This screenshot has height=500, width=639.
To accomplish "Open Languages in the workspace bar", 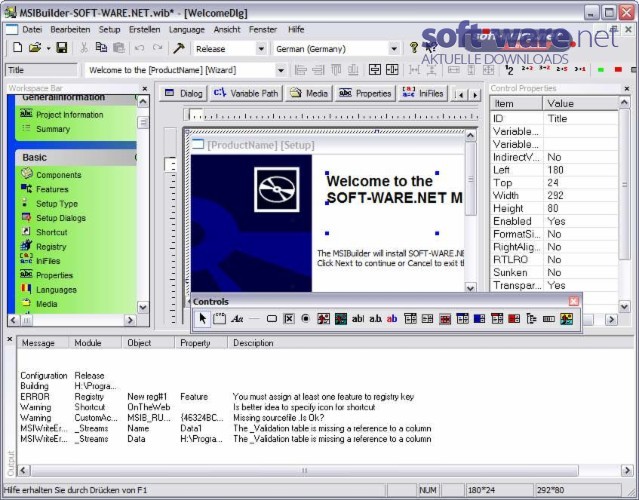I will 56,290.
